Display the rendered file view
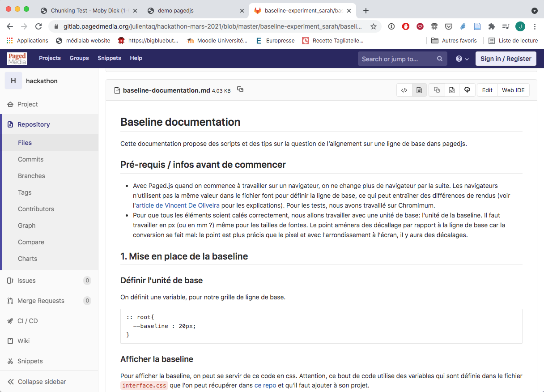The height and width of the screenshot is (392, 544). (x=419, y=90)
